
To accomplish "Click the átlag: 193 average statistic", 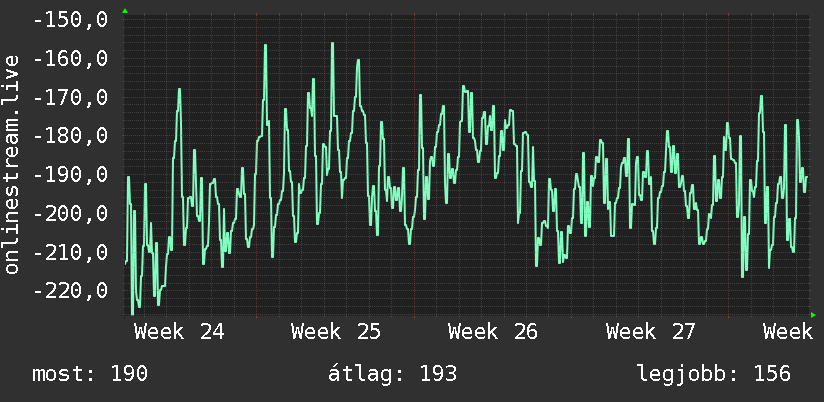I will [x=393, y=374].
